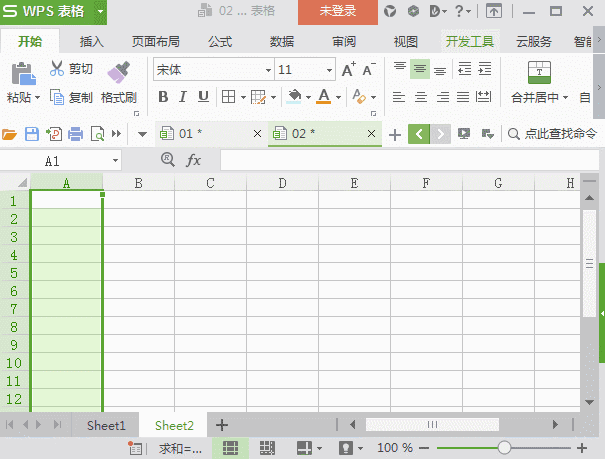Screen dimensions: 605x459
Task: Open the 审阅 tab
Action: tap(344, 42)
